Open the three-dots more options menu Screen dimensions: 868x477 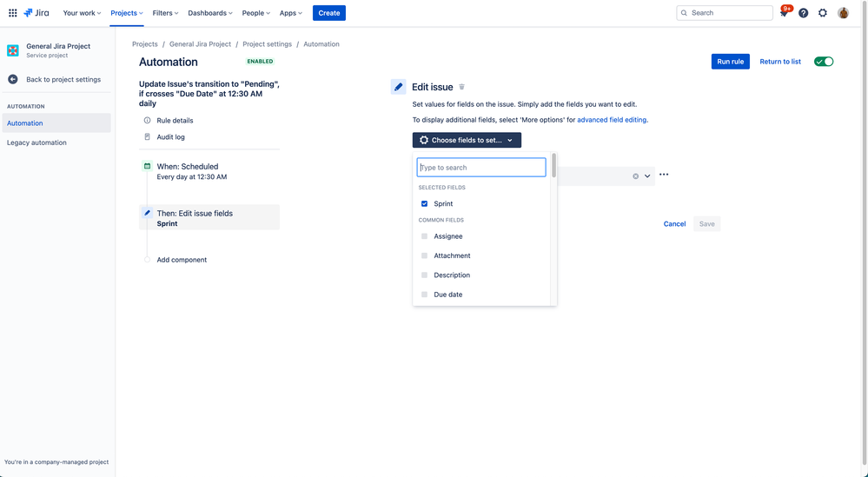click(664, 175)
